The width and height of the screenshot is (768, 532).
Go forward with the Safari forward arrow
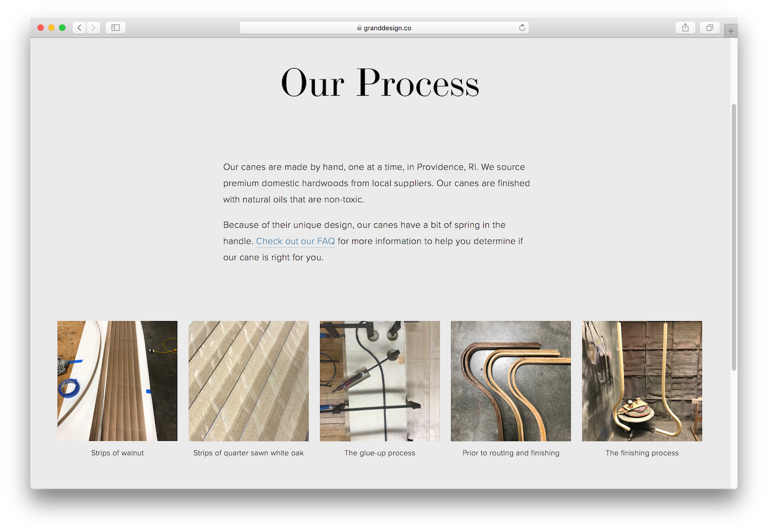93,28
